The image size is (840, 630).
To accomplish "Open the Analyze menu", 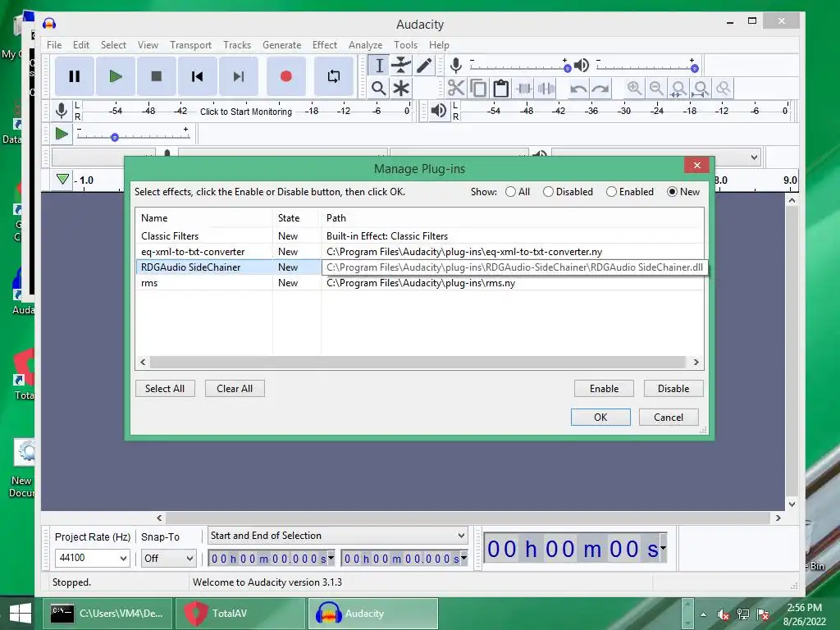I will point(365,45).
